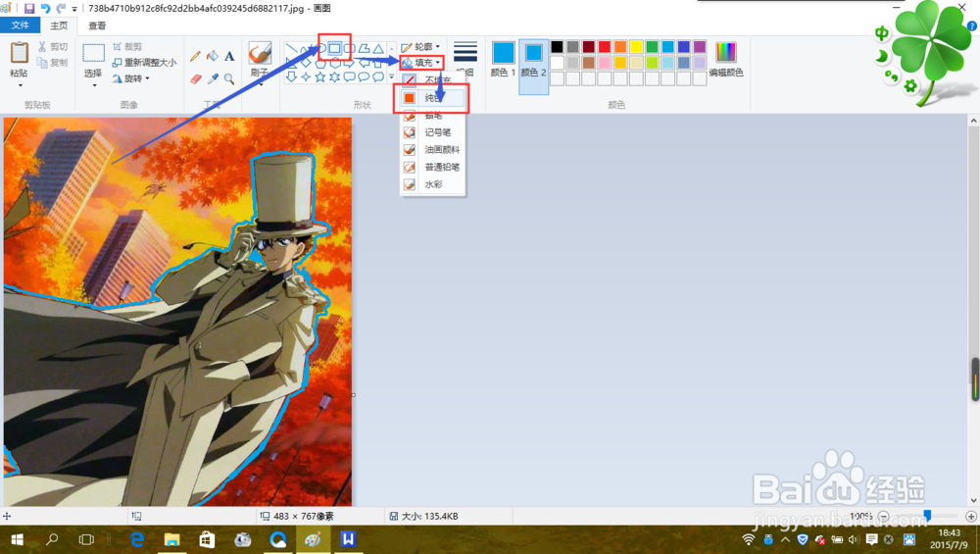Toggle IME punctuation mode icon
Viewport: 980px width, 554px height.
[x=891, y=76]
